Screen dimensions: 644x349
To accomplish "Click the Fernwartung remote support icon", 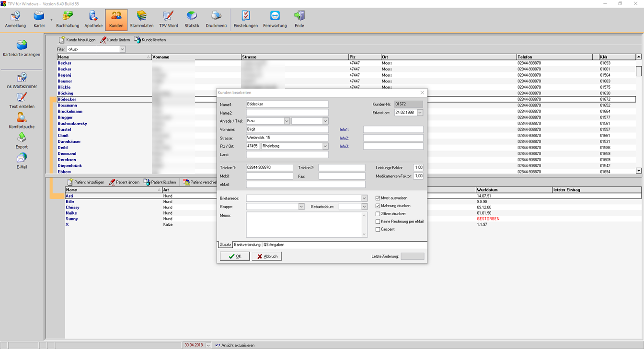I will (275, 19).
